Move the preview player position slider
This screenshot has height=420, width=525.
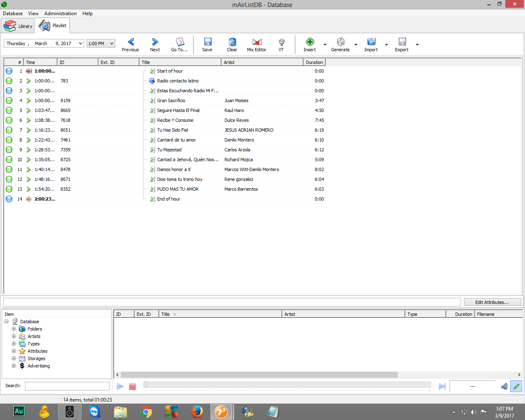pos(145,385)
